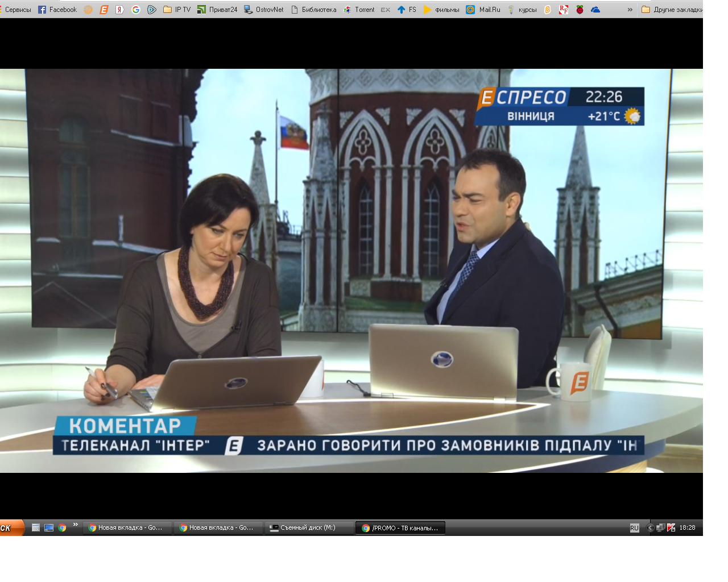Click the RU language indicator in tray
Image resolution: width=728 pixels, height=582 pixels.
634,528
